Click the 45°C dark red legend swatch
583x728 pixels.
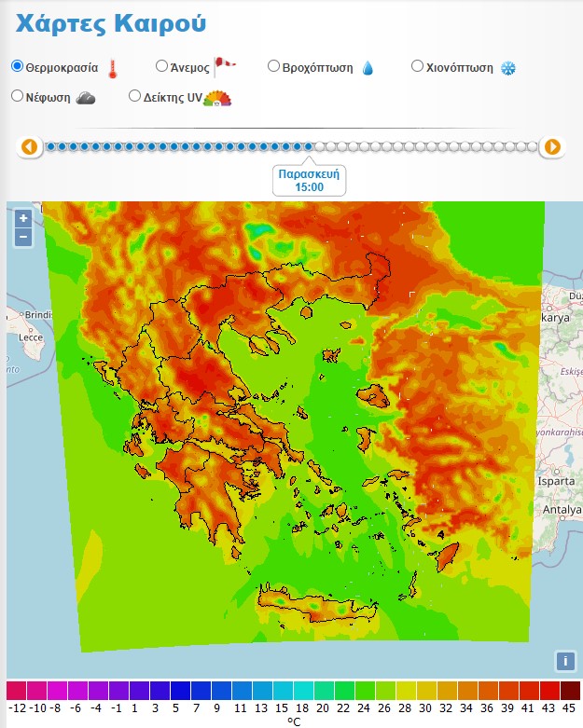[x=570, y=690]
